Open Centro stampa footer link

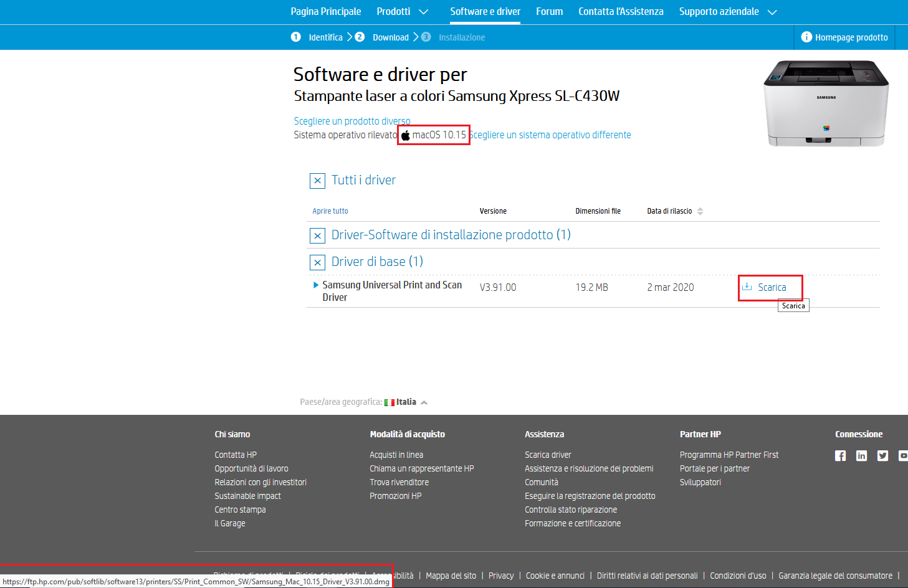241,510
